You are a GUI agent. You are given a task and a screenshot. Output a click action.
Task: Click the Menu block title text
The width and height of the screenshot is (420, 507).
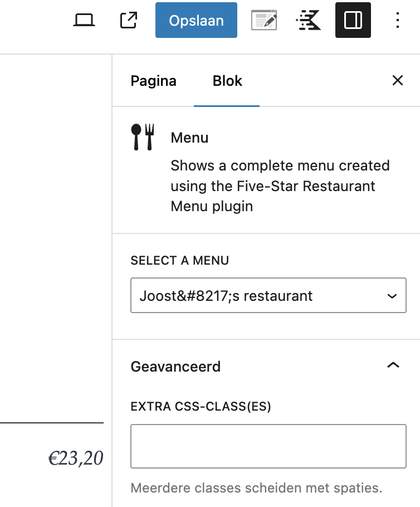click(x=189, y=138)
